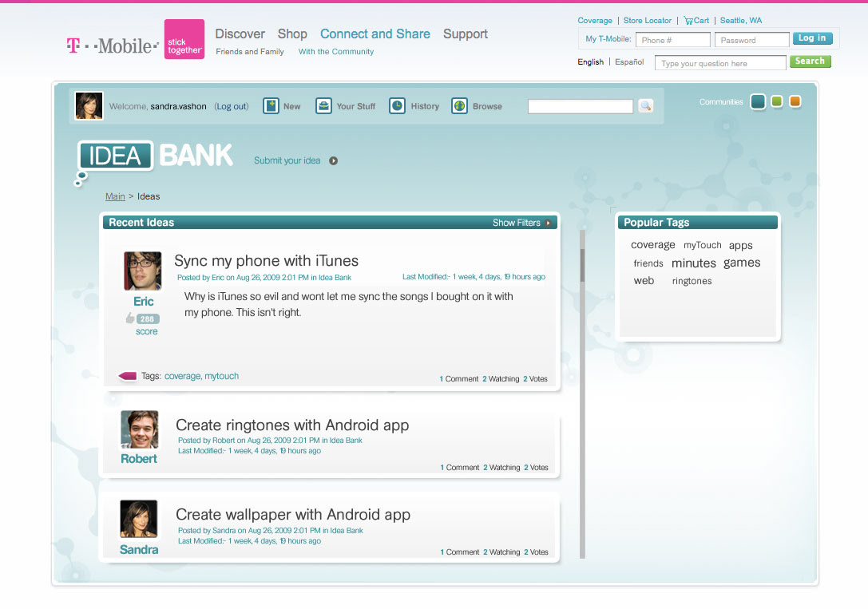
Task: Click 1 Comment on iTunes idea
Action: [x=459, y=379]
